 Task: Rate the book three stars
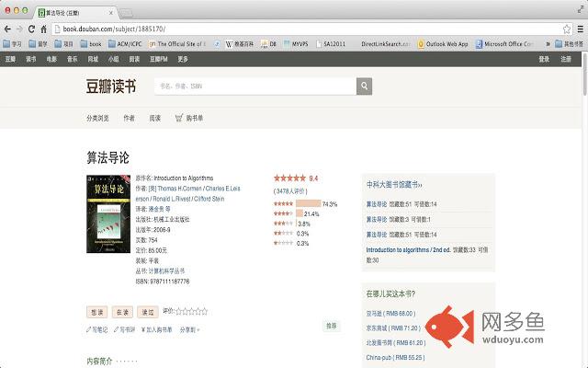tap(192, 311)
